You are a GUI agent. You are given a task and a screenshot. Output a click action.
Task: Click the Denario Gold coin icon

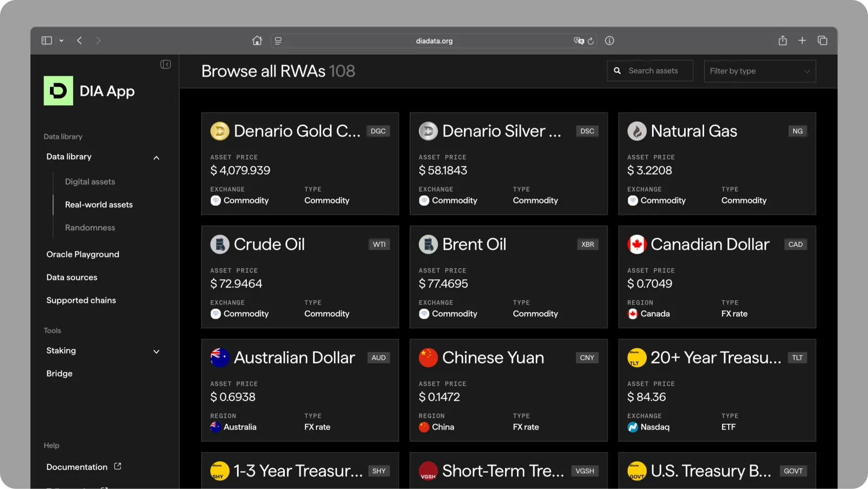[x=220, y=131]
